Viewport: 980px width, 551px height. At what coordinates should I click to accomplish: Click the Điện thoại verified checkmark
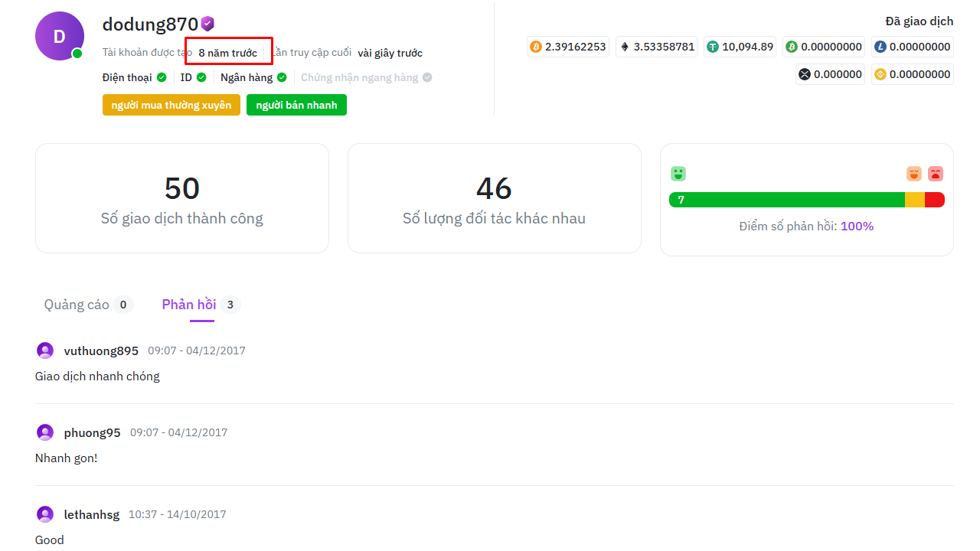point(162,77)
